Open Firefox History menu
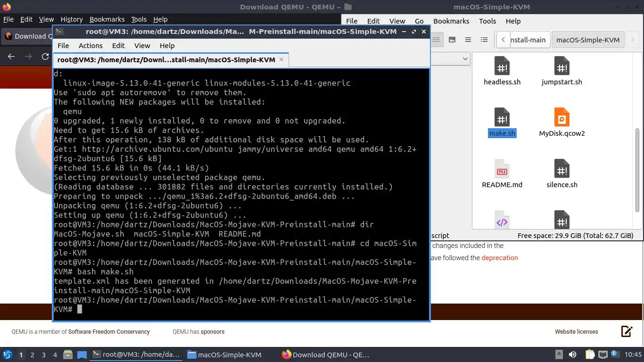The width and height of the screenshot is (644, 362). tap(72, 19)
